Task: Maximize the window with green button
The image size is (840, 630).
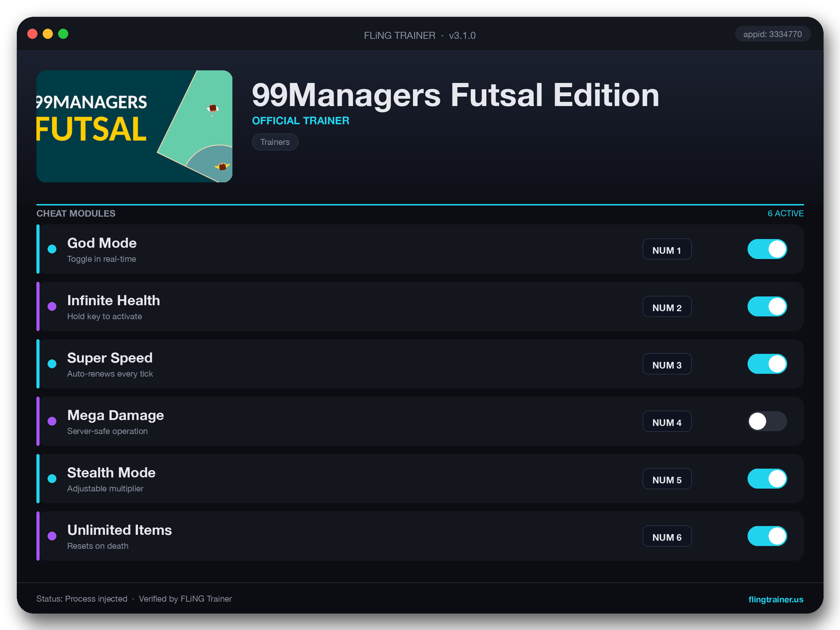Action: (x=63, y=34)
